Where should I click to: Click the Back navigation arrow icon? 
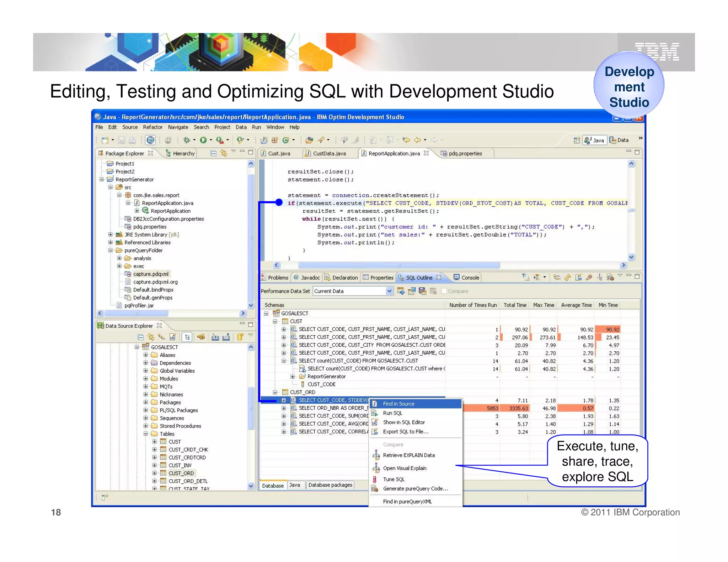click(x=417, y=140)
